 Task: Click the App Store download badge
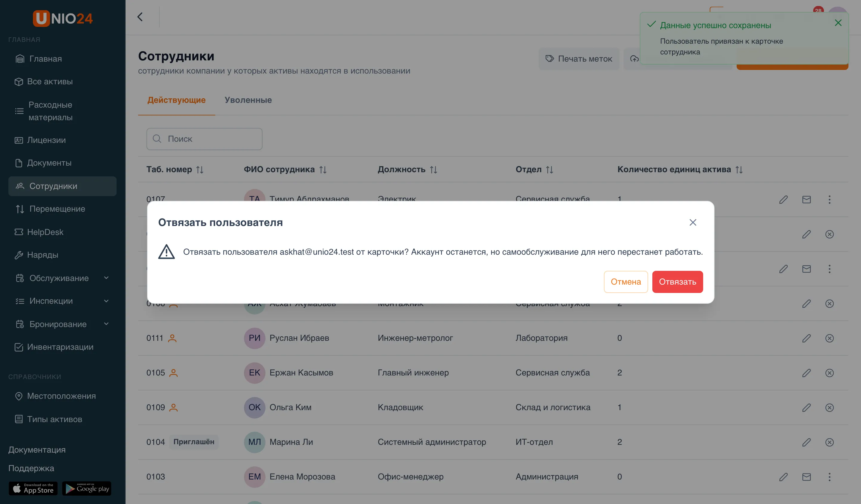tap(33, 489)
